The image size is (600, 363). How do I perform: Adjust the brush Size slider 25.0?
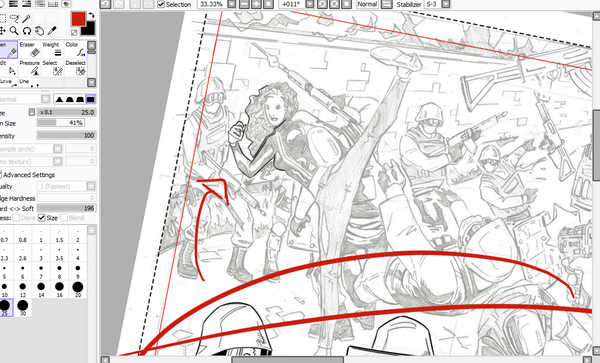pos(66,112)
